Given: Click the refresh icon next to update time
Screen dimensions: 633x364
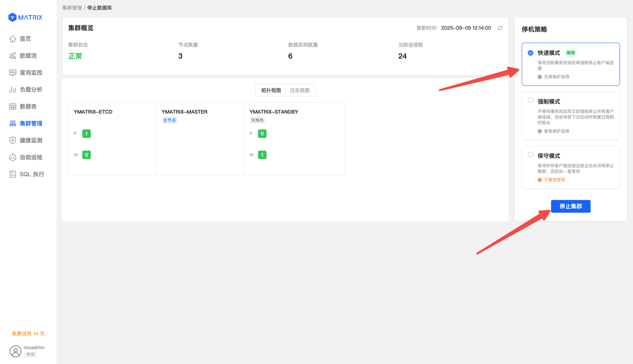Looking at the screenshot, I should pos(500,28).
